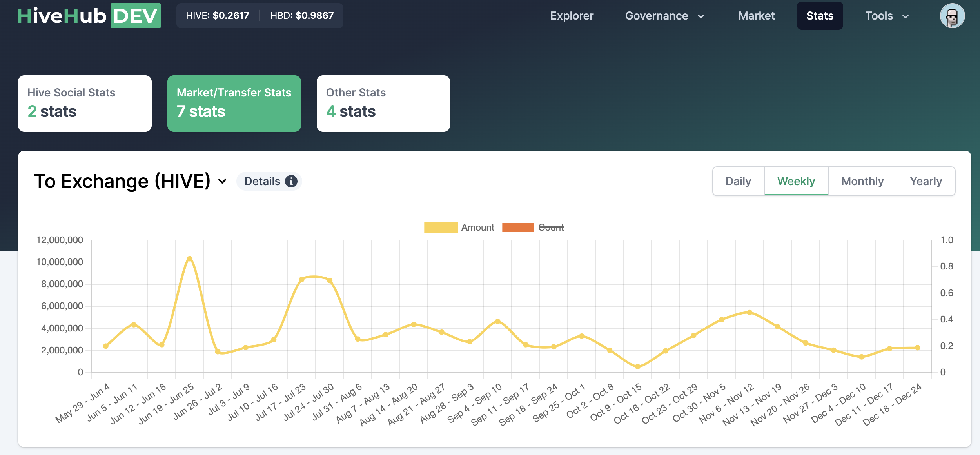
Task: Toggle the Count legend orange swatch
Action: pos(518,227)
